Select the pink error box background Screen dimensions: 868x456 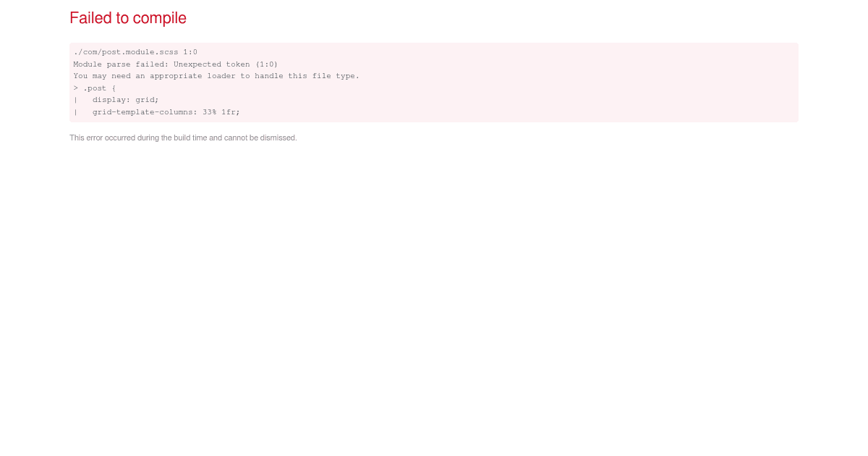point(579,82)
